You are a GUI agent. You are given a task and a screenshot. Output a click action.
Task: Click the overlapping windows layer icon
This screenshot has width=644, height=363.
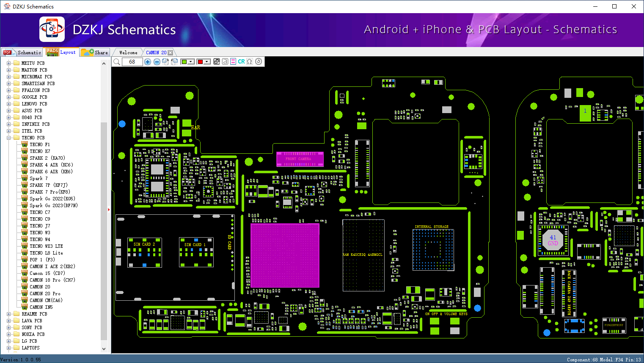(217, 61)
